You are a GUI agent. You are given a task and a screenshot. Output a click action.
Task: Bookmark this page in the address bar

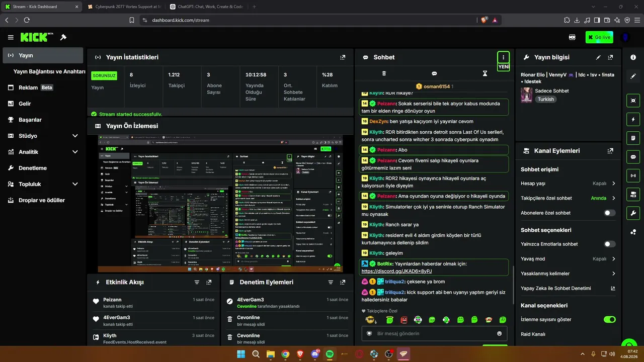point(132,20)
